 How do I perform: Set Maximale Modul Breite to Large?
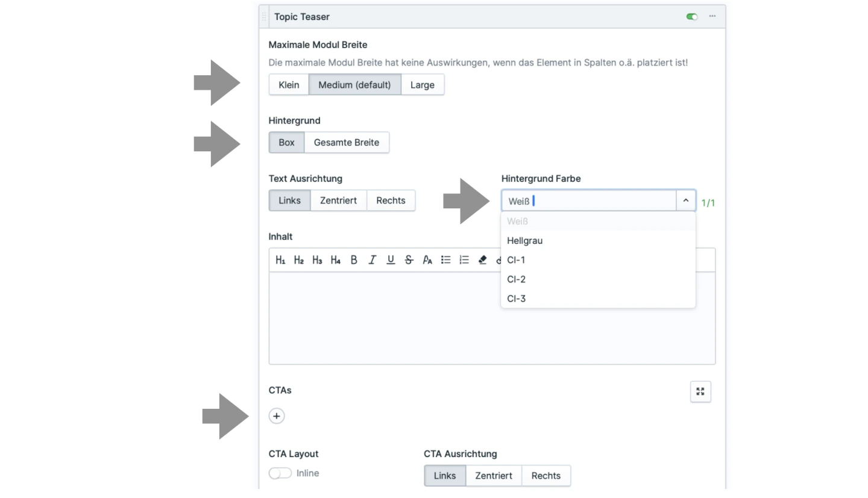pos(423,85)
